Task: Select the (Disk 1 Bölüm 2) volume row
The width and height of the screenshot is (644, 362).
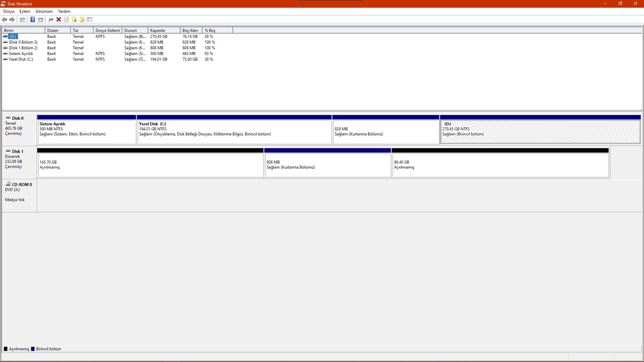Action: (x=117, y=48)
